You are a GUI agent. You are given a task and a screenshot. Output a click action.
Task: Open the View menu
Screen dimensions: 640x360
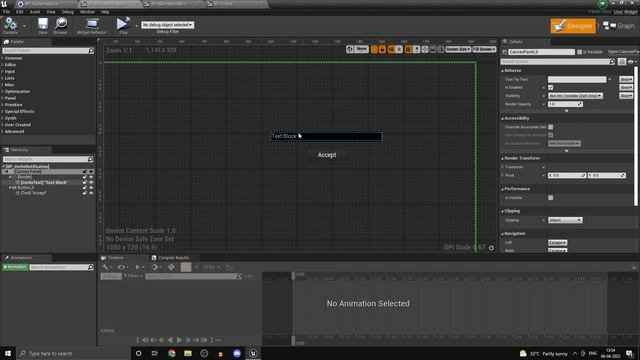click(x=51, y=12)
